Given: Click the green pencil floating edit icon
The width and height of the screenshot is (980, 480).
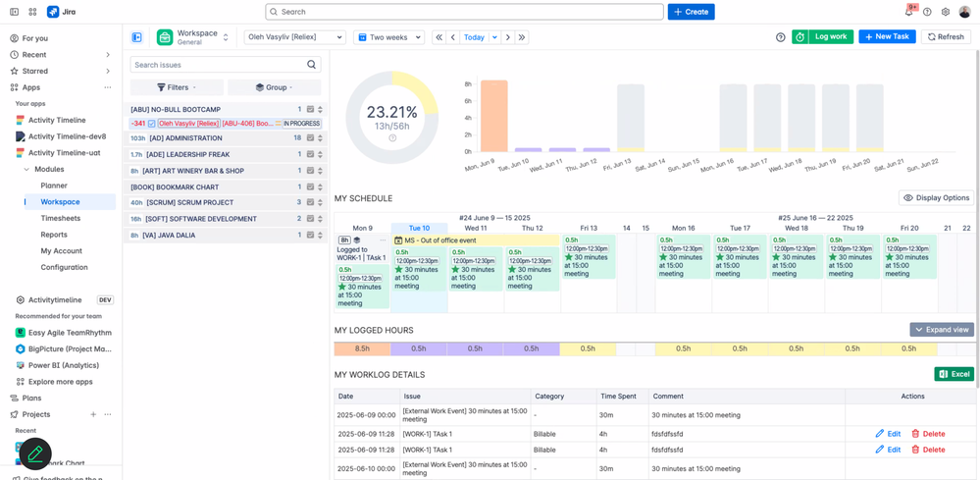Looking at the screenshot, I should point(35,453).
